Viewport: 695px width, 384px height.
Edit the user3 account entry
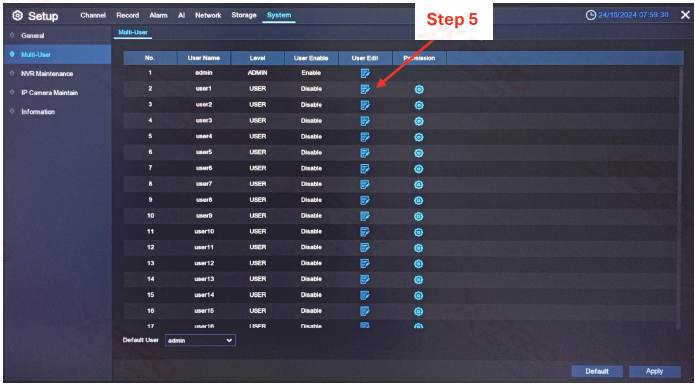click(x=365, y=121)
